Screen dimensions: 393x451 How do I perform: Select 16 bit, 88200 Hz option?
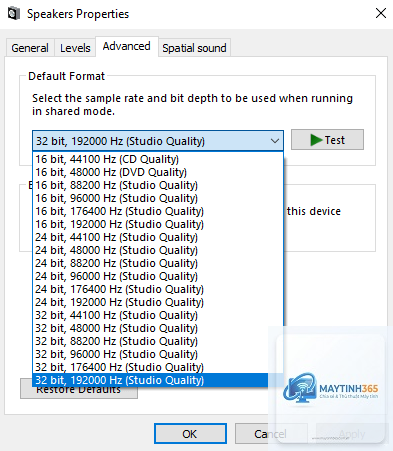coord(158,185)
